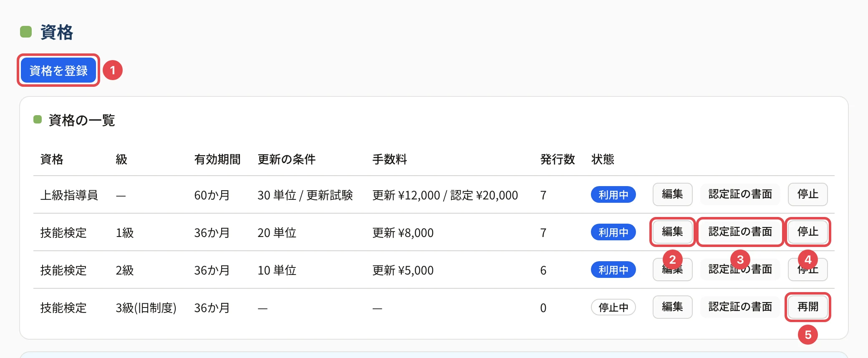Click the 有効期間 column header
Viewport: 868px width, 358px height.
pos(217,159)
